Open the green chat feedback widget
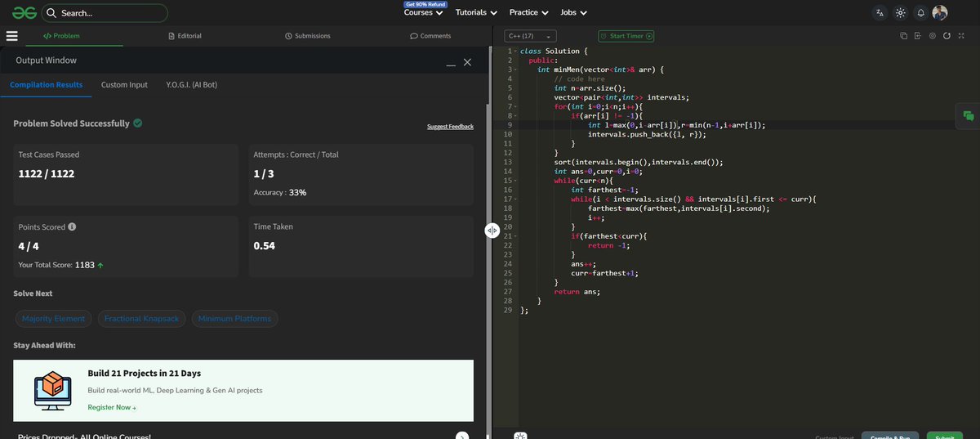This screenshot has height=439, width=980. [x=969, y=116]
